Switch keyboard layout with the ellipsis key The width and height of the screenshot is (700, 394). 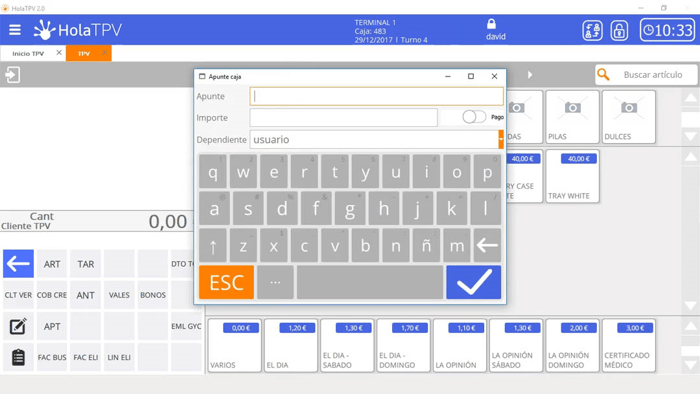pos(275,282)
